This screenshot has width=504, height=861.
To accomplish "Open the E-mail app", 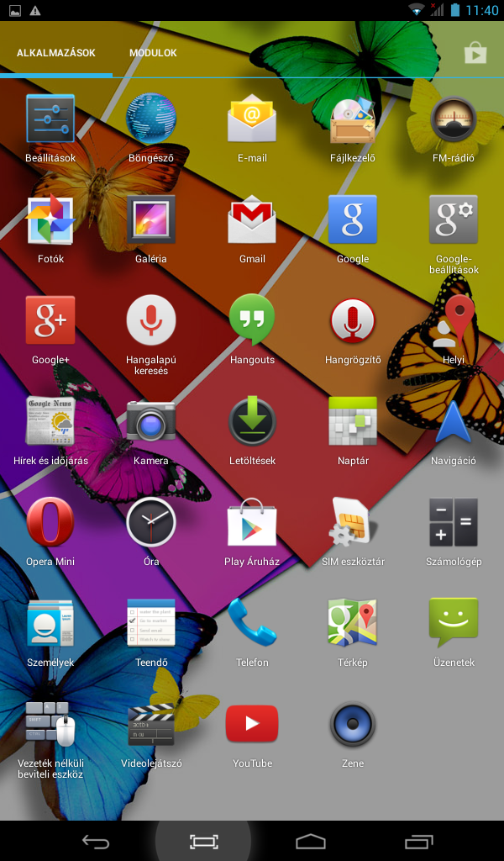I will [x=252, y=118].
